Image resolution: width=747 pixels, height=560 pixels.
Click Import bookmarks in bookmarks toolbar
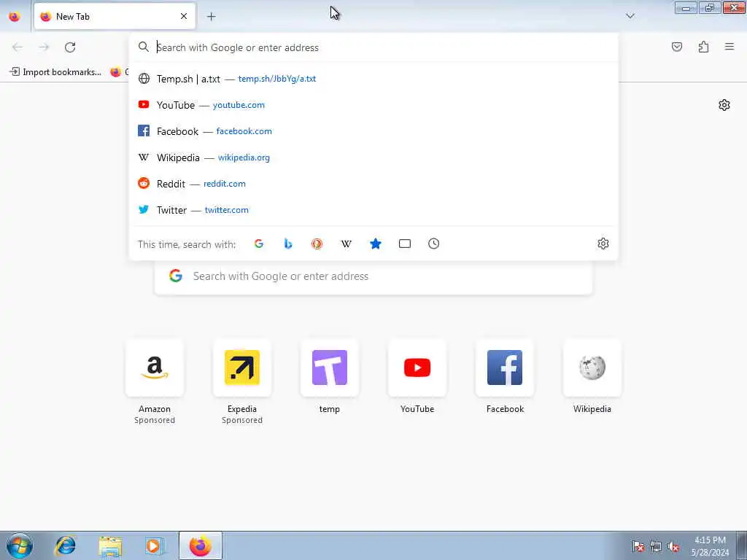coord(55,72)
